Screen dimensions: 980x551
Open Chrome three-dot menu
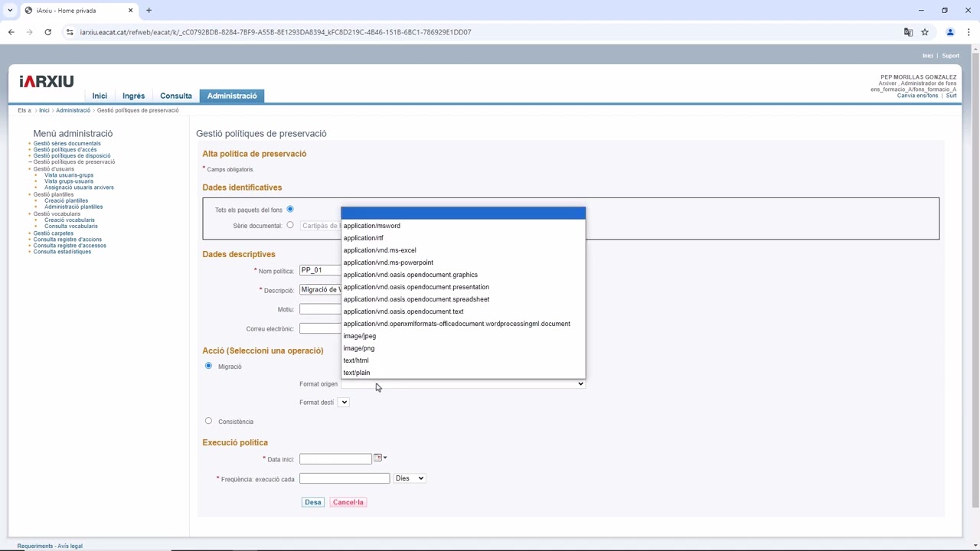pos(969,32)
